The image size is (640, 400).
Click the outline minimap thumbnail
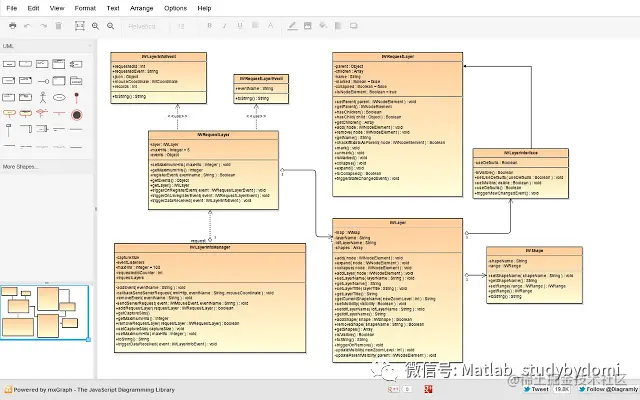tap(44, 313)
